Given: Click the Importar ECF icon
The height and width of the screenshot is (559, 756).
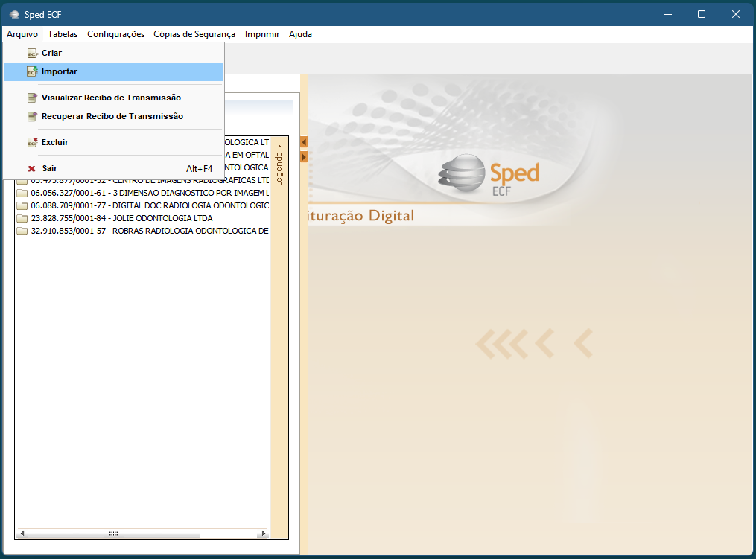Looking at the screenshot, I should click(x=32, y=71).
